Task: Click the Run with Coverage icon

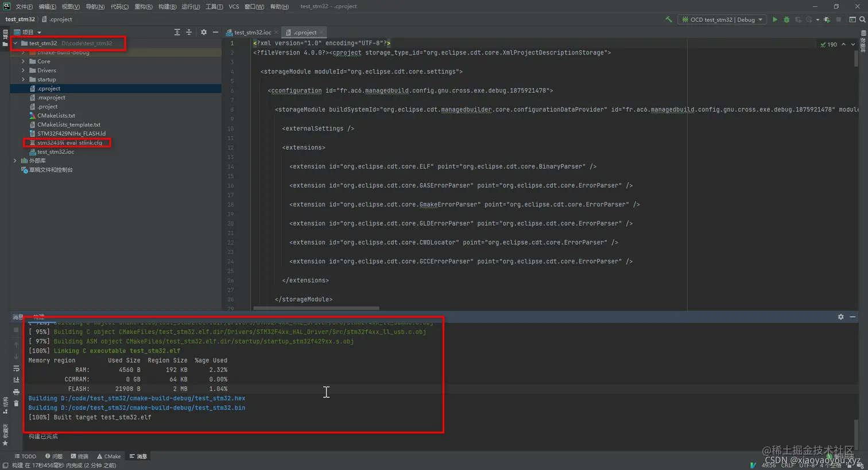Action: click(798, 20)
